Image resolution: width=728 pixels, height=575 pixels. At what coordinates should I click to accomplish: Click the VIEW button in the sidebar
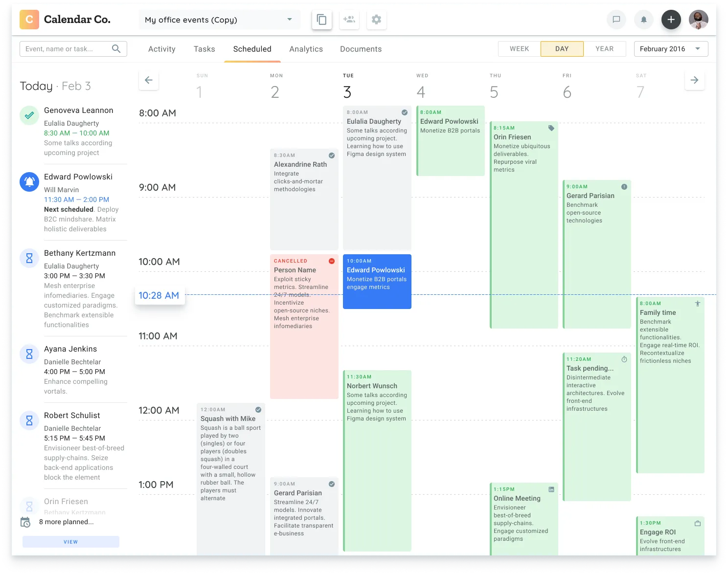tap(70, 542)
